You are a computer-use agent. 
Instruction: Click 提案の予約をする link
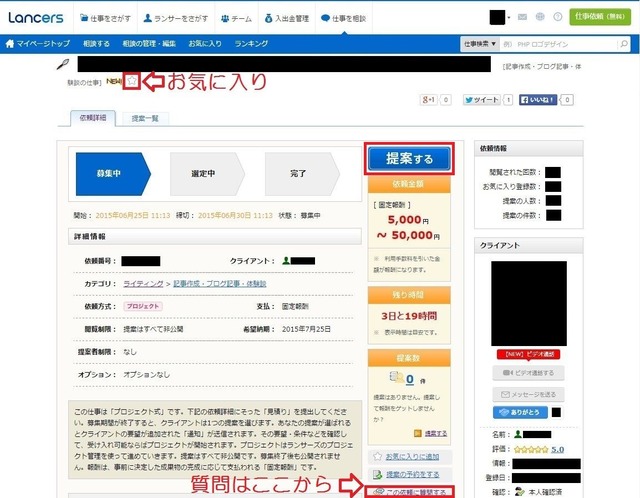[413, 474]
